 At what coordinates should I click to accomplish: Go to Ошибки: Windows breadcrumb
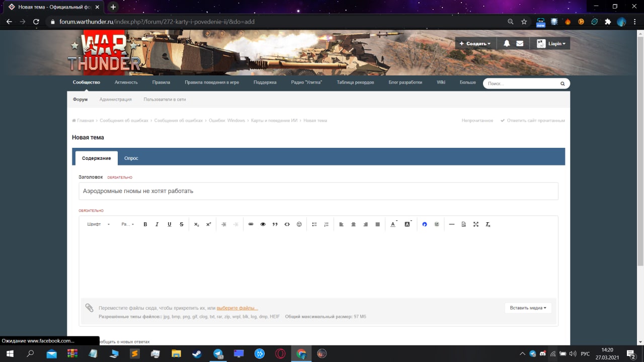coord(227,121)
